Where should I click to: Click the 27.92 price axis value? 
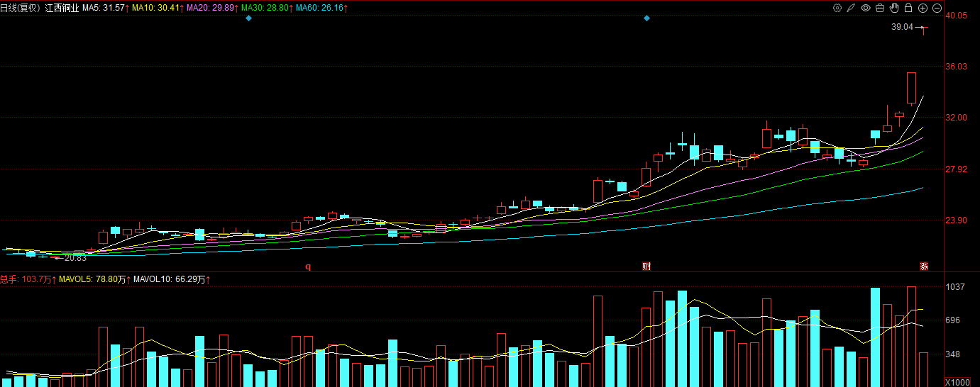(957, 169)
